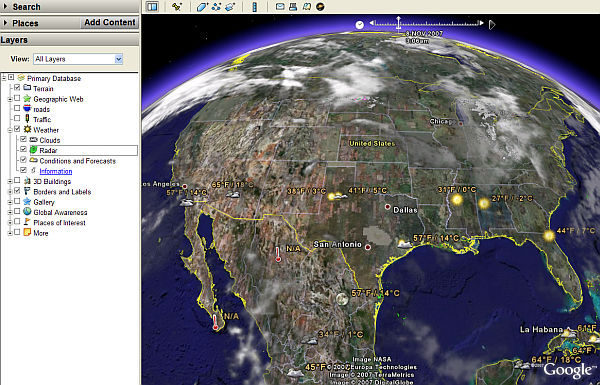Click the time slider handle
600x385 pixels.
tap(398, 23)
